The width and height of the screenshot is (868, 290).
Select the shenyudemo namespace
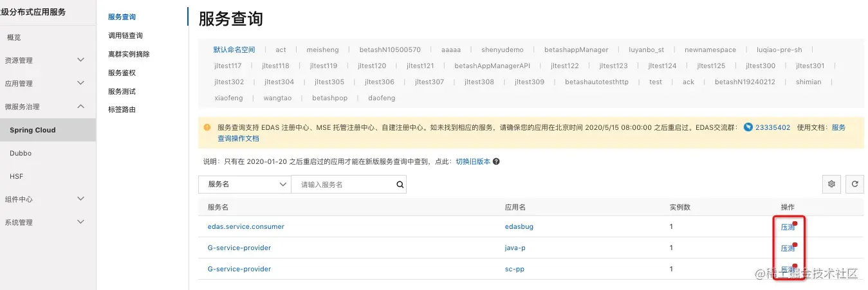503,50
